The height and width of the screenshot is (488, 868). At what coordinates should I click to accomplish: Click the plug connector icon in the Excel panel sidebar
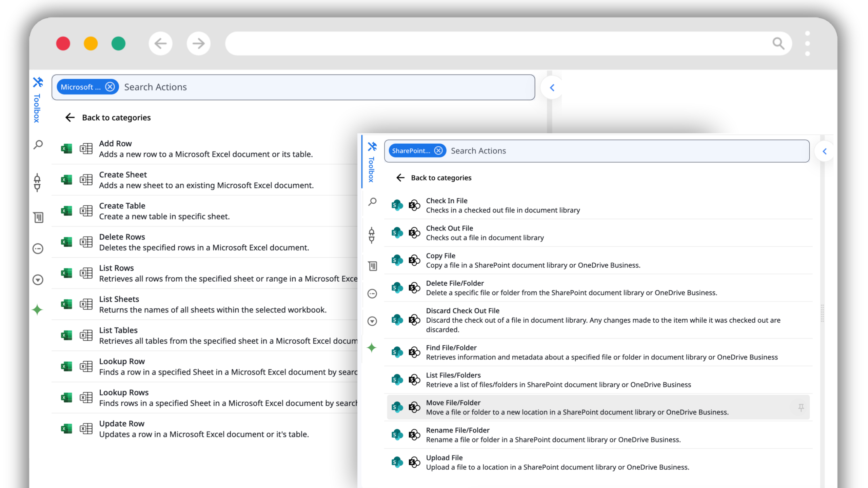coord(37,183)
